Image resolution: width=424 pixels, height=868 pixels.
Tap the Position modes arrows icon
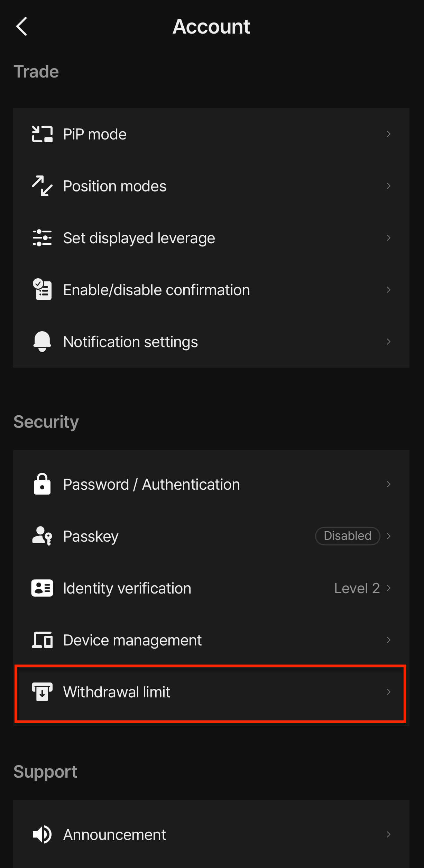tap(42, 186)
